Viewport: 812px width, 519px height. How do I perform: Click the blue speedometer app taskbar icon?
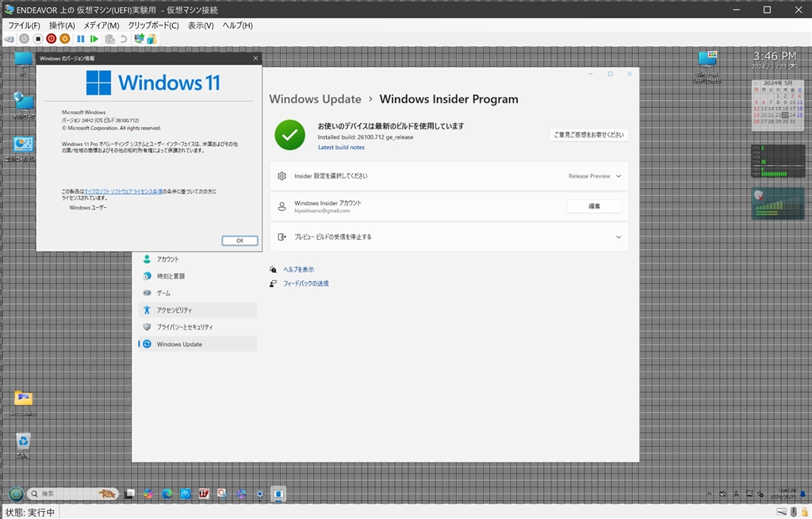(186, 494)
